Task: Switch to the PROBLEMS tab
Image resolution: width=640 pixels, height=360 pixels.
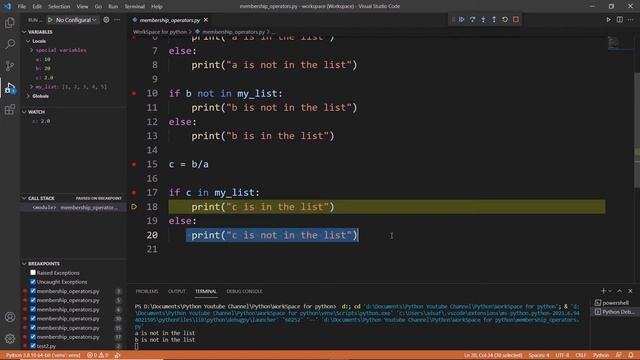Action: point(147,291)
